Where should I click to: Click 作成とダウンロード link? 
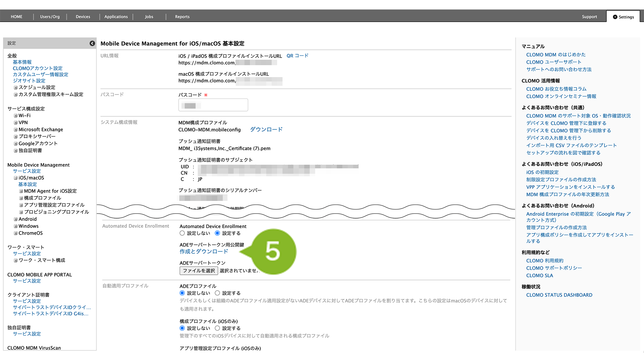(204, 252)
